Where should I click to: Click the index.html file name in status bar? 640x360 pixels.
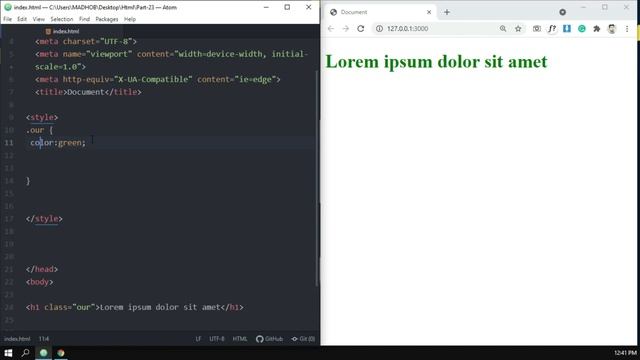coord(17,339)
